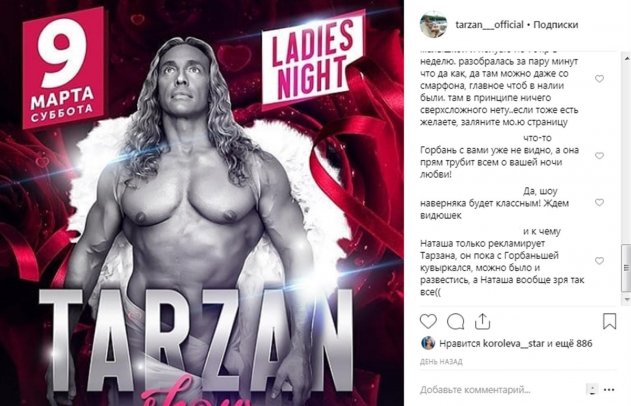Viewport: 631px width, 406px height.
Task: Click the Подписки following button
Action: [555, 25]
